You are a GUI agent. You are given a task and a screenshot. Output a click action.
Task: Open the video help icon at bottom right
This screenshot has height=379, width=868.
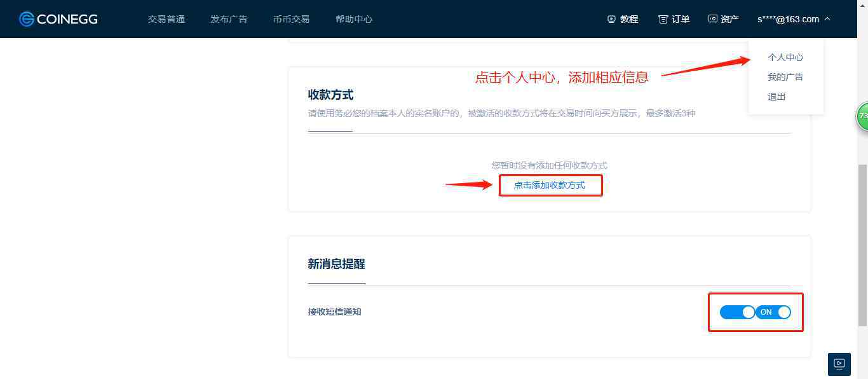click(x=839, y=364)
